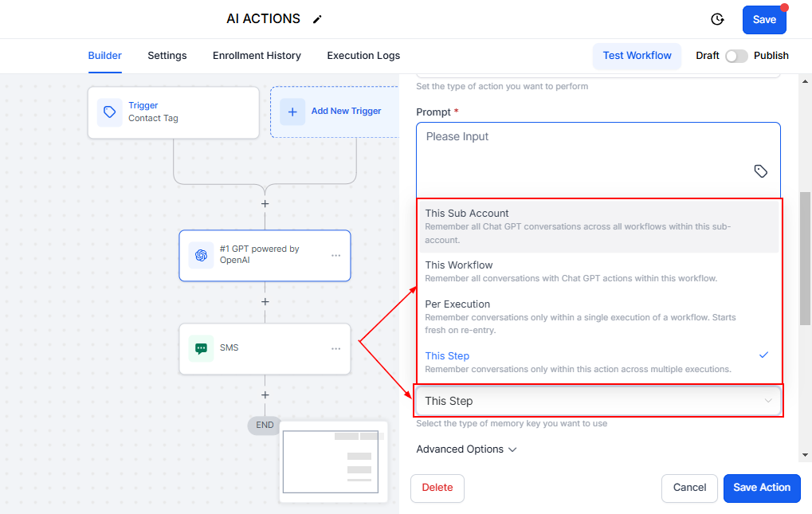Click the workflow minimap thumbnail
The height and width of the screenshot is (514, 812).
click(334, 461)
